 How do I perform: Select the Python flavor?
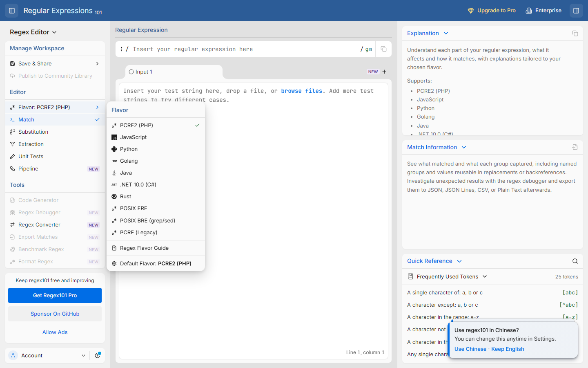click(156, 149)
